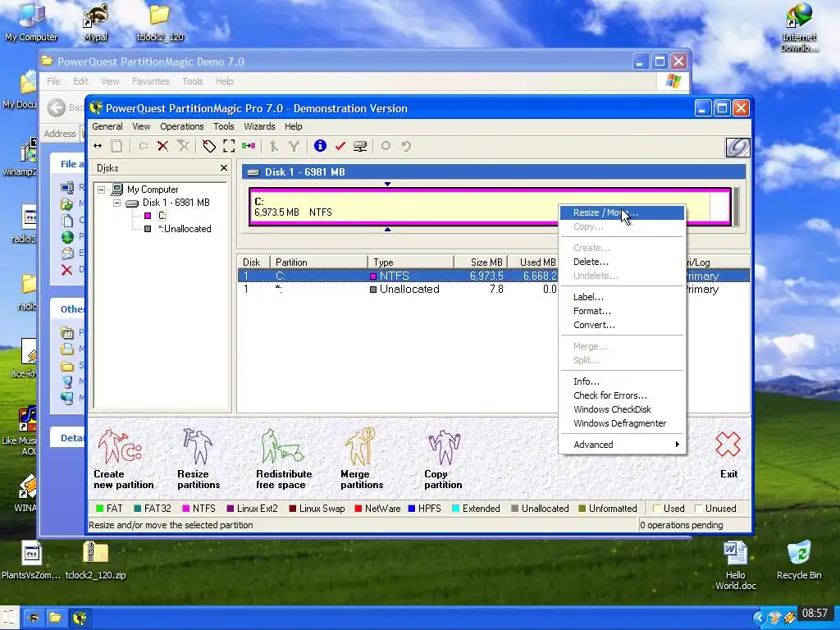Open the General menu
Image resolution: width=840 pixels, height=630 pixels.
click(x=107, y=126)
